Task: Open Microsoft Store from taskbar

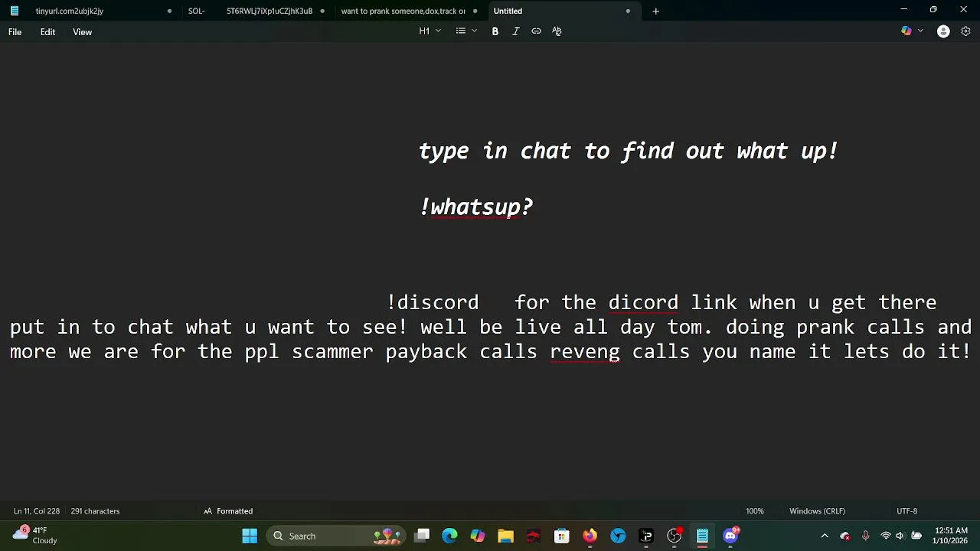Action: pyautogui.click(x=562, y=536)
